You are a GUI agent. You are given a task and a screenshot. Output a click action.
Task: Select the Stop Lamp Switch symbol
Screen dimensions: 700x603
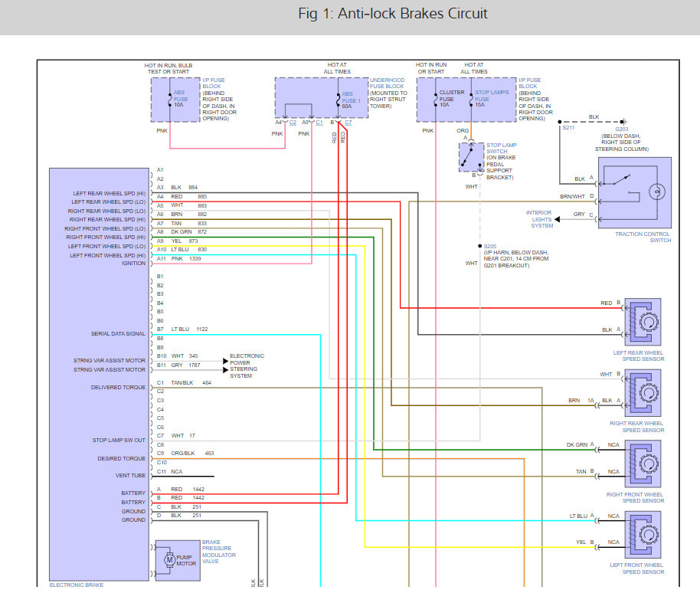click(472, 157)
